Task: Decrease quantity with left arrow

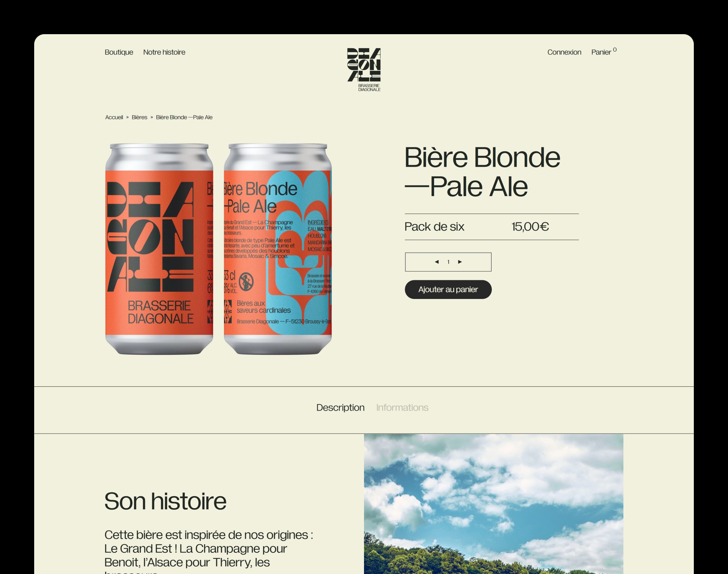Action: [x=437, y=262]
